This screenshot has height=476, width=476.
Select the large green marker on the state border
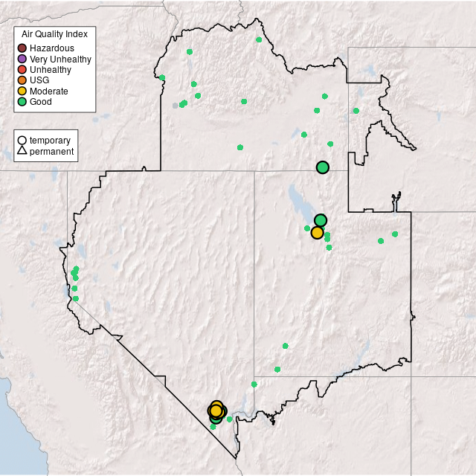click(322, 167)
